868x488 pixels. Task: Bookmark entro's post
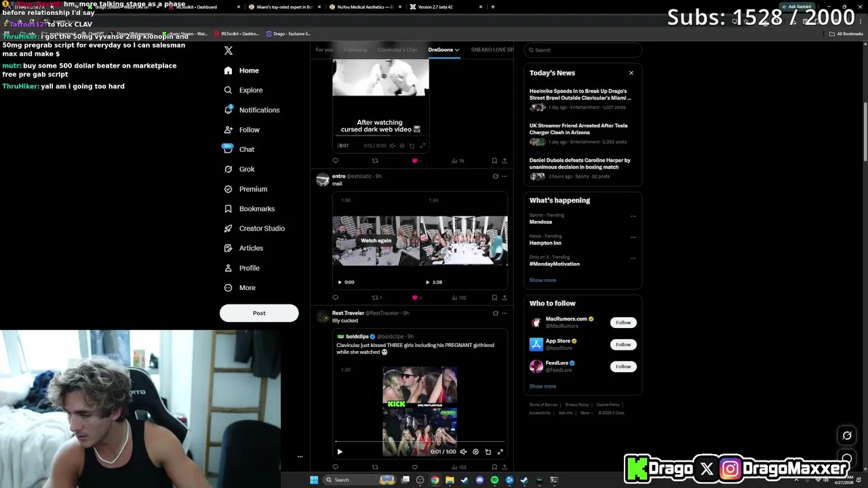(x=494, y=298)
